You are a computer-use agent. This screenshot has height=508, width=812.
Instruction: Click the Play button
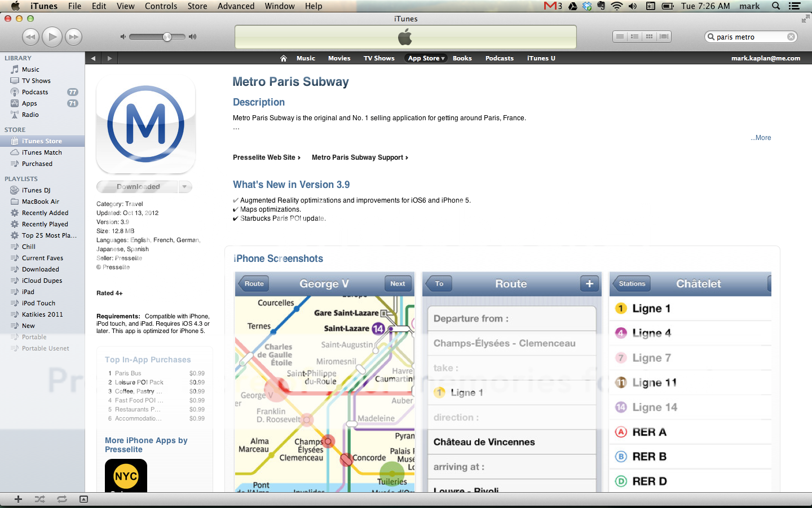(52, 37)
